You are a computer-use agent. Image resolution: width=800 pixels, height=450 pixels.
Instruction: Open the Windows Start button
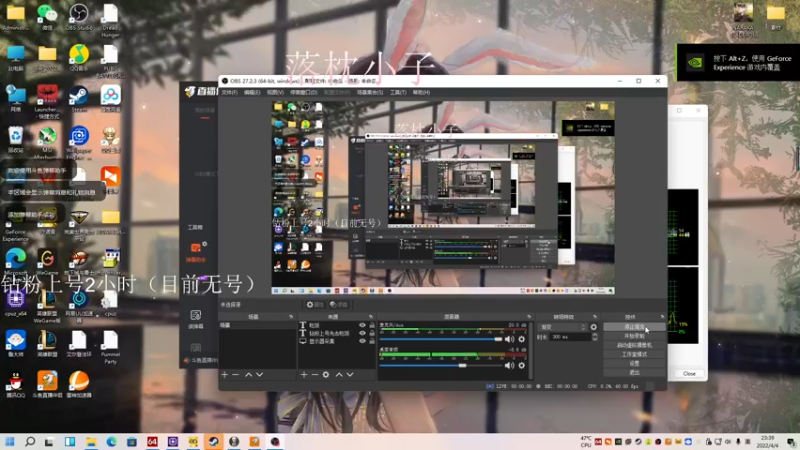10,441
